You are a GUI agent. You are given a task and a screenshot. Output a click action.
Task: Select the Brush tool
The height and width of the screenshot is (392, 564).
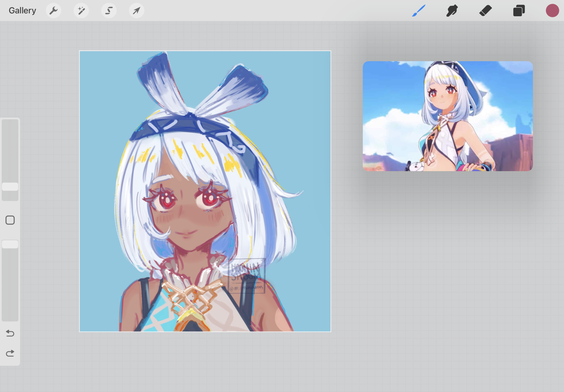[419, 11]
